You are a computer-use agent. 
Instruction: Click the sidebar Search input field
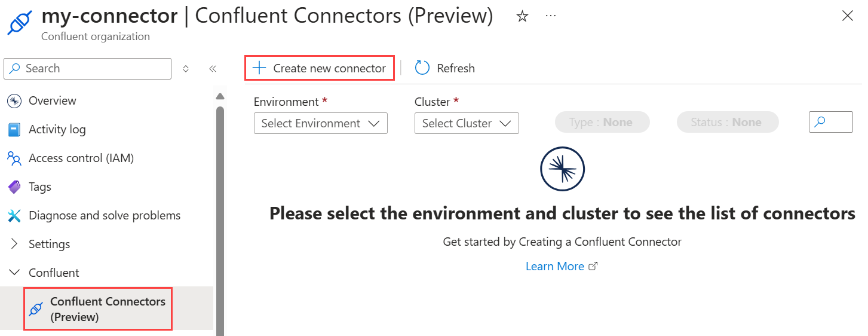coord(87,69)
